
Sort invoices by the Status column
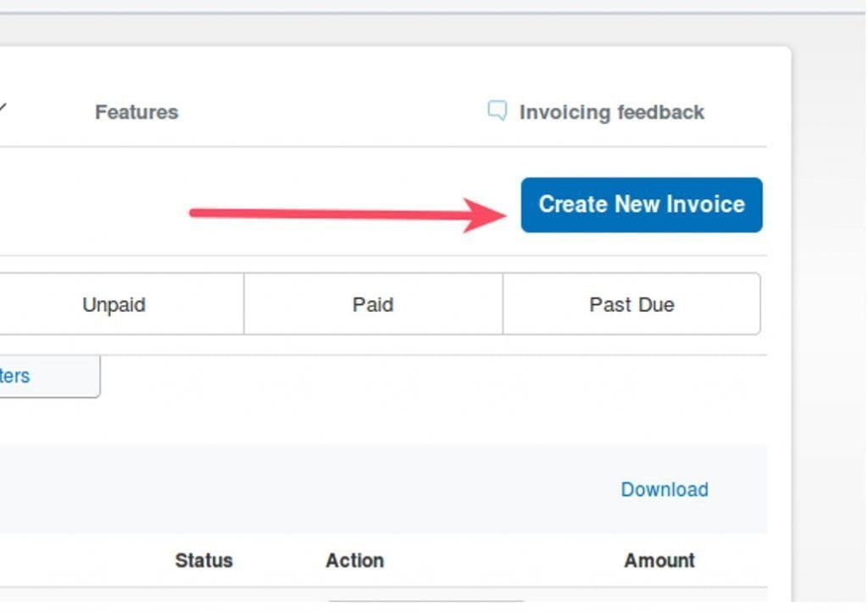(203, 560)
